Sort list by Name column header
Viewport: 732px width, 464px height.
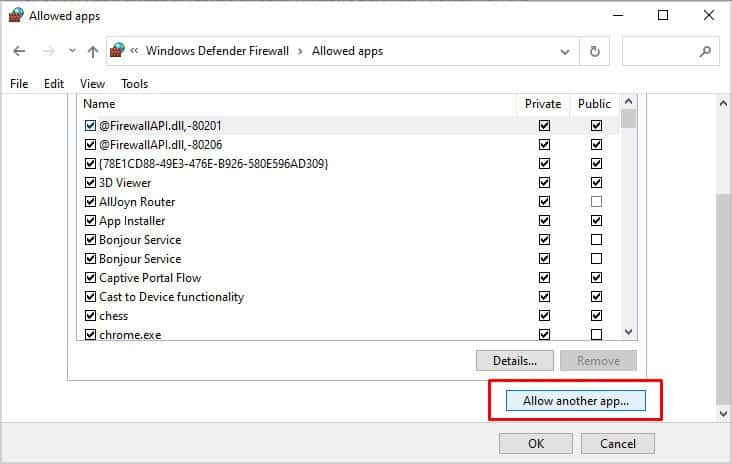99,104
